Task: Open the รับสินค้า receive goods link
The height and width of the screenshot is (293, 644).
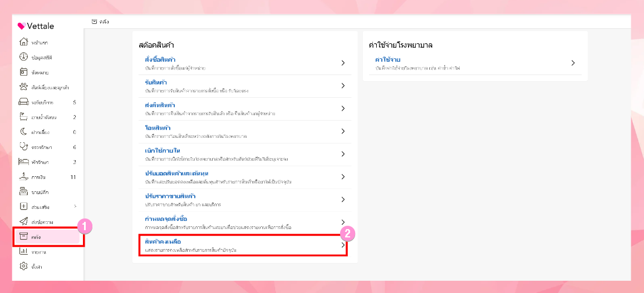Action: pos(156,82)
